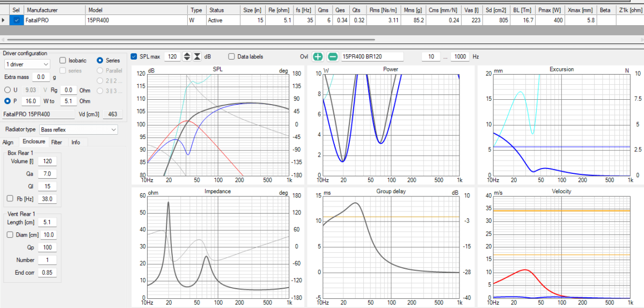Click the Vd [cm3] value 463
644x308 pixels.
coord(113,114)
